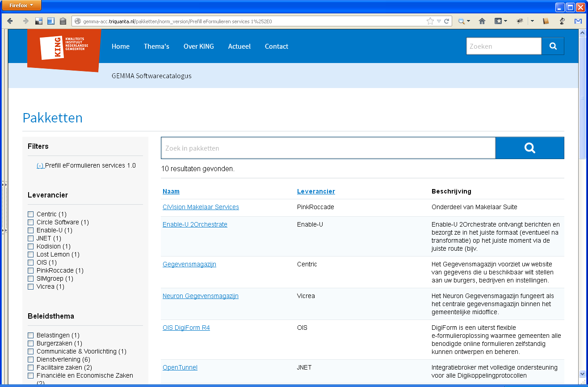Screen dimensions: 588x387
Task: Enable the Dienstverlening filter checkbox
Action: [31, 360]
